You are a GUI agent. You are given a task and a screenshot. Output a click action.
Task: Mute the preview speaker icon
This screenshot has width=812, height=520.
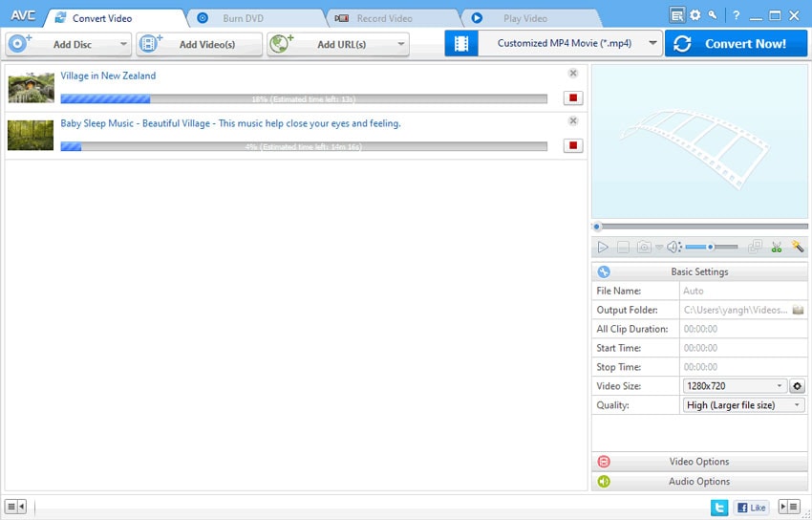(673, 247)
